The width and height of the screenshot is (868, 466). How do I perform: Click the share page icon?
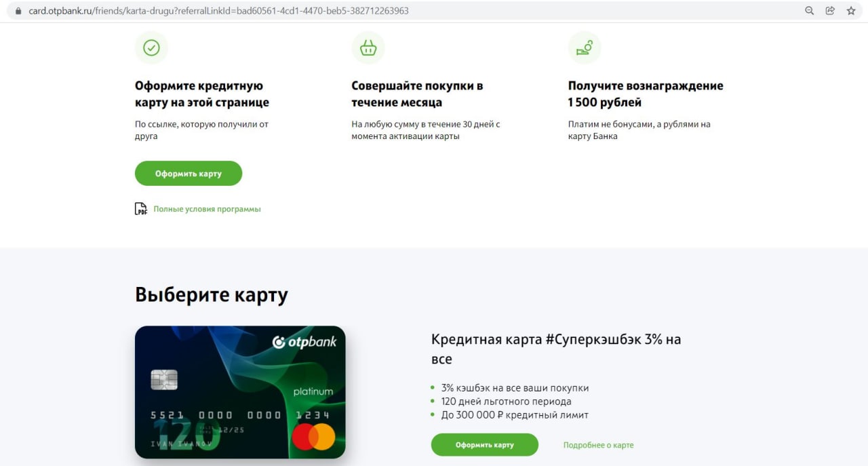tap(830, 11)
